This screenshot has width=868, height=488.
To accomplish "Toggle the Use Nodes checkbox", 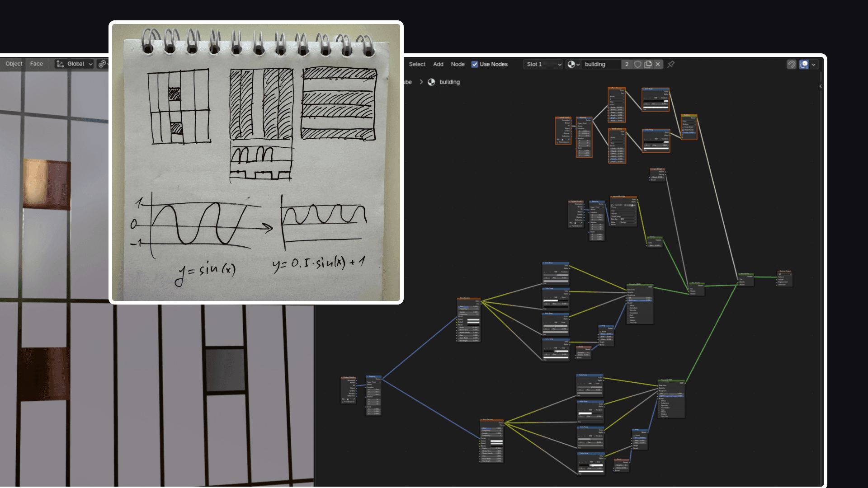I will click(475, 64).
